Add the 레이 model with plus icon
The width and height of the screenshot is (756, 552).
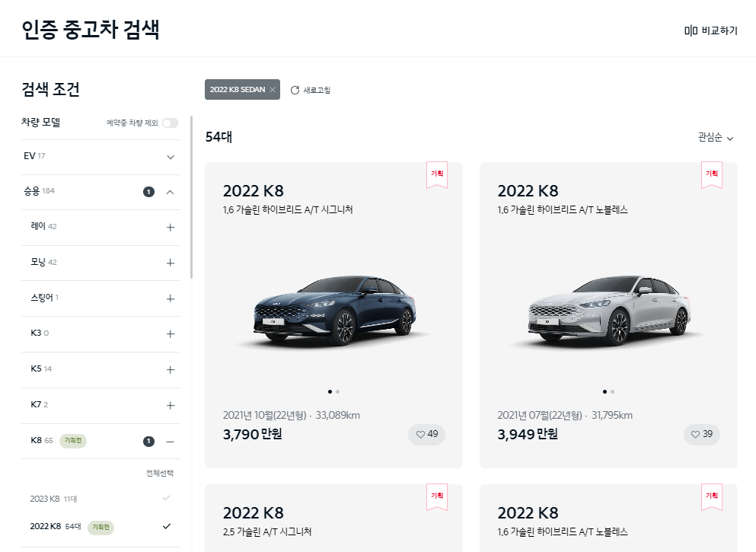[171, 228]
